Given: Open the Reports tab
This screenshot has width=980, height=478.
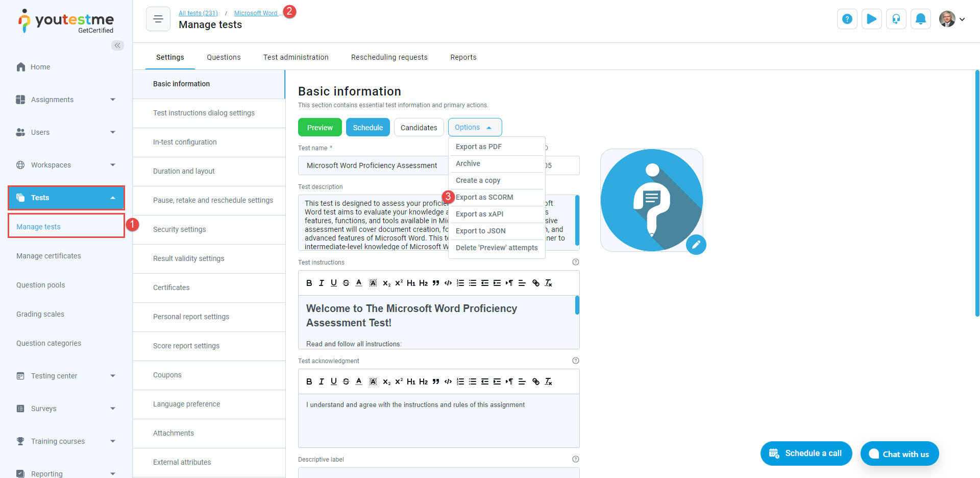Looking at the screenshot, I should click(463, 57).
